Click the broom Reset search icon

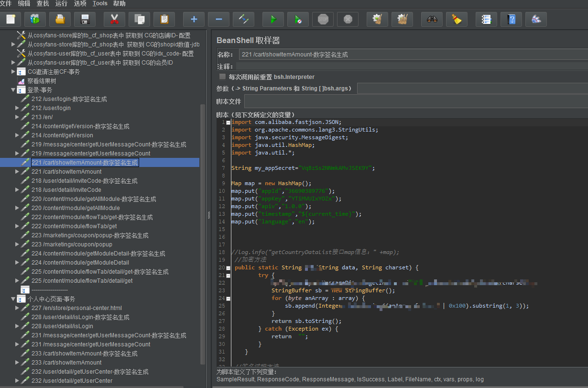(457, 19)
